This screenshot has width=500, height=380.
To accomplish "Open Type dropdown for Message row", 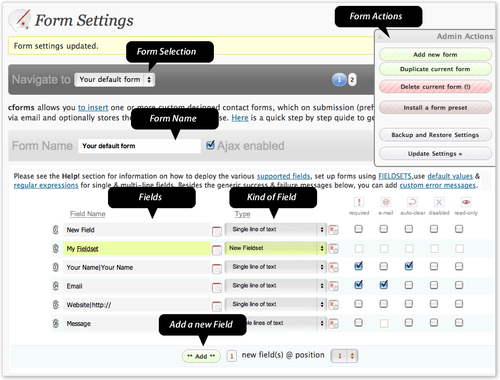I will (x=286, y=323).
